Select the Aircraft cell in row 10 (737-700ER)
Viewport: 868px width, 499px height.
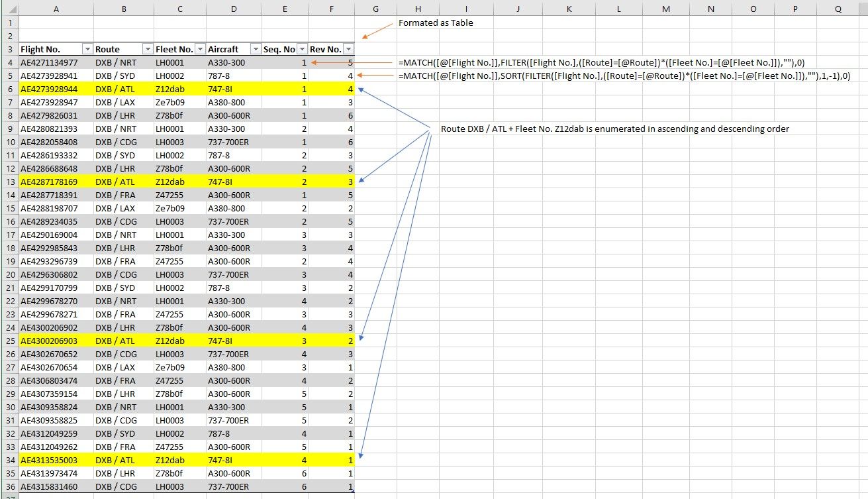click(234, 142)
